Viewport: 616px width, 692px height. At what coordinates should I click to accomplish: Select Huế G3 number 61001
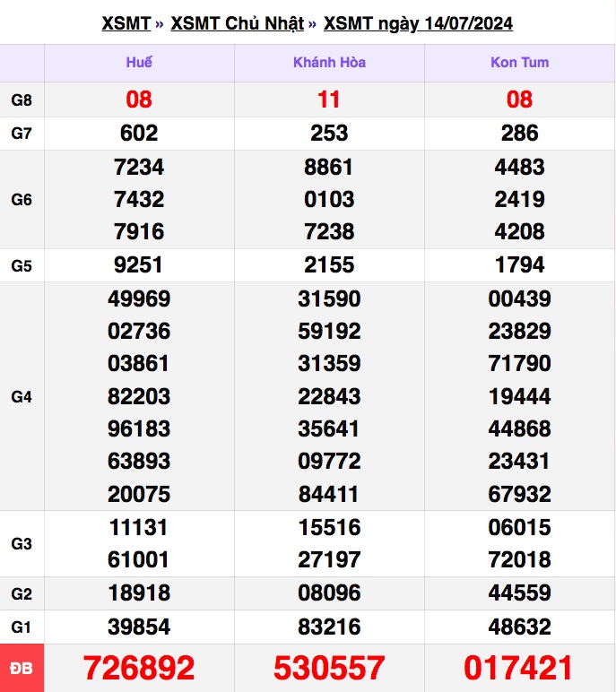(x=139, y=559)
